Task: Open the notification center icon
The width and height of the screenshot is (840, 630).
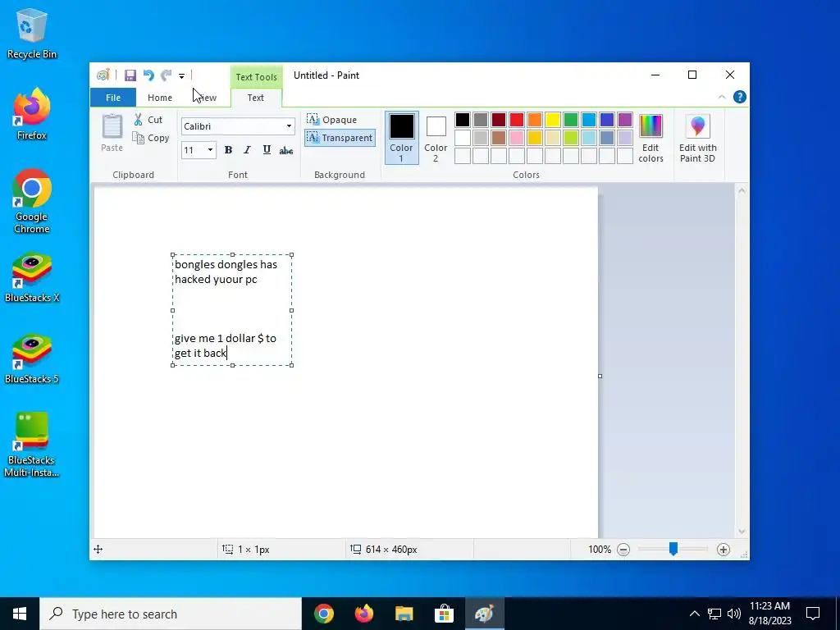Action: click(x=813, y=614)
